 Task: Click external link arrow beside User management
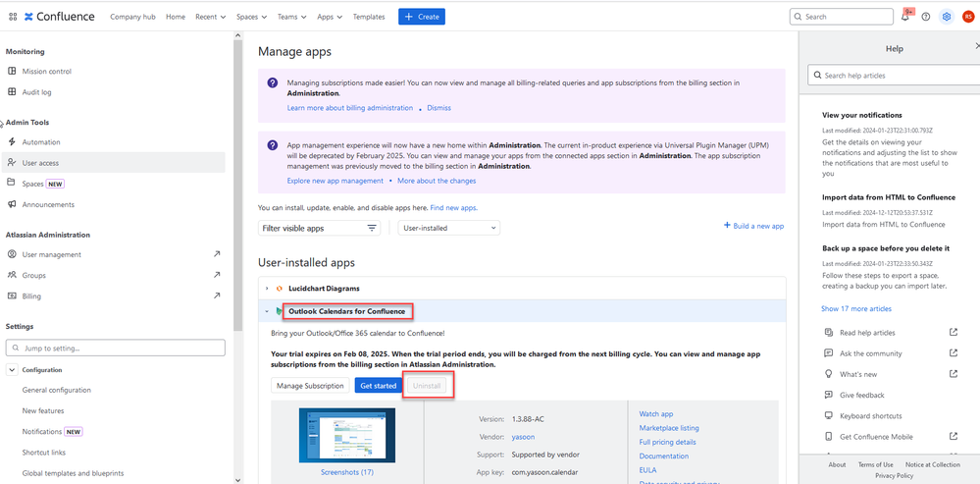tap(216, 254)
